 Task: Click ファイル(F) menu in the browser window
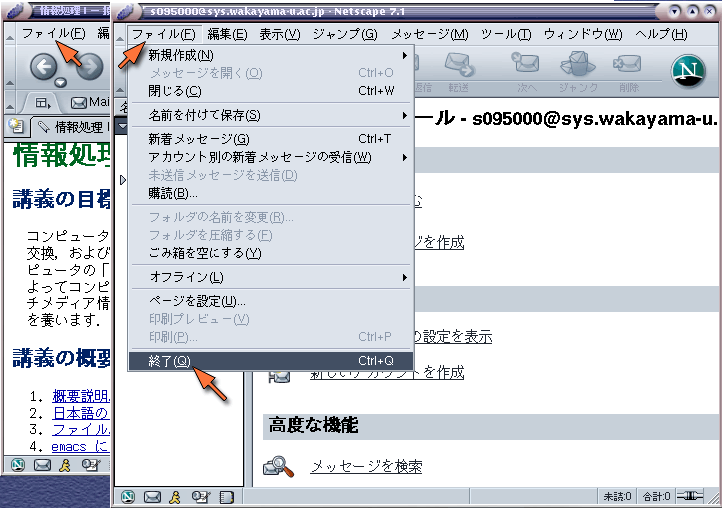point(53,33)
